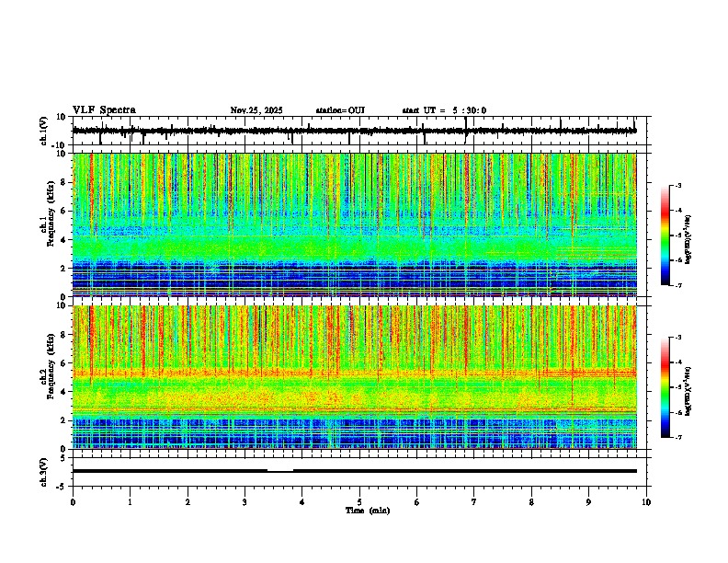
Task: Click the "ch.1(V)" waveform axis label
Action: tap(44, 131)
